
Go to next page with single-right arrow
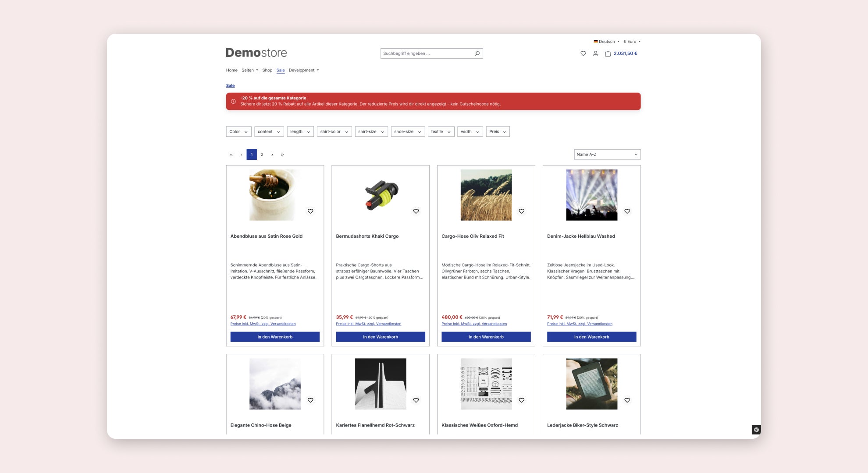(272, 155)
